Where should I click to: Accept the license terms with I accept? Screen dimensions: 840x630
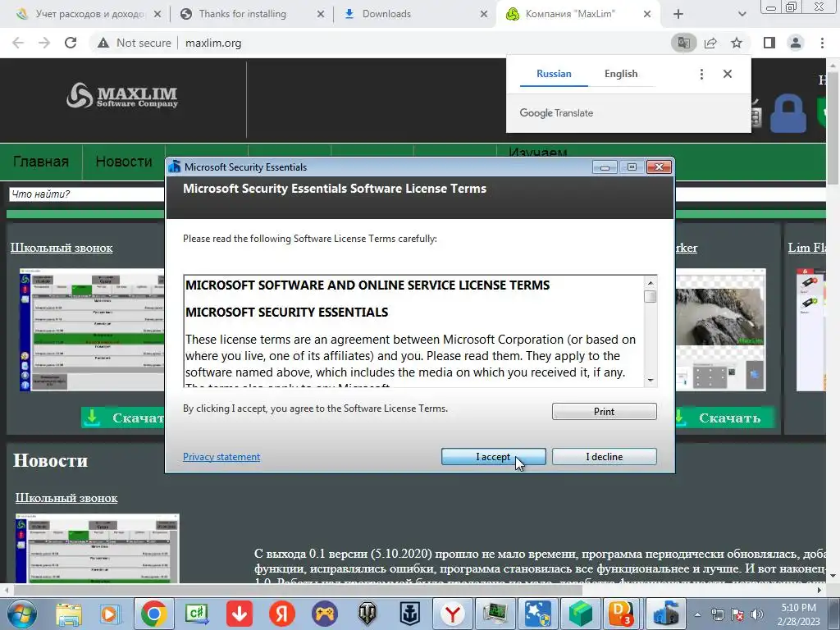(493, 456)
